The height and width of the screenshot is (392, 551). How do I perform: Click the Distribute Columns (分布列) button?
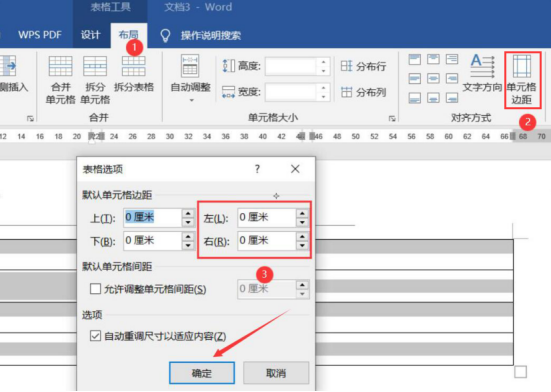[x=363, y=92]
